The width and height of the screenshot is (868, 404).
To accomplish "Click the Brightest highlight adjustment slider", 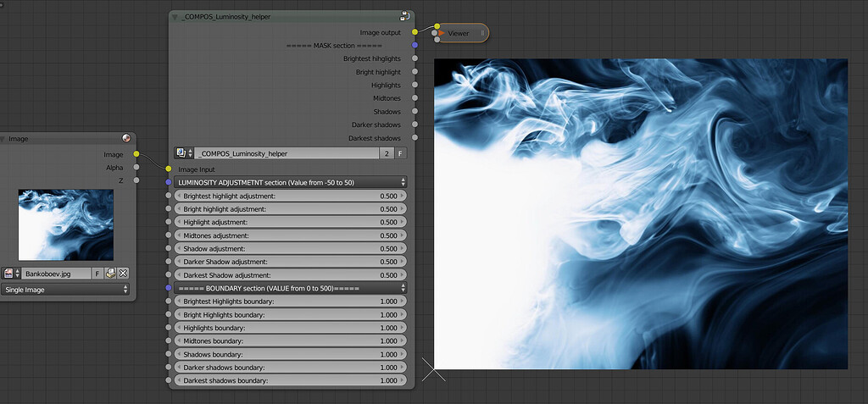I will (291, 196).
